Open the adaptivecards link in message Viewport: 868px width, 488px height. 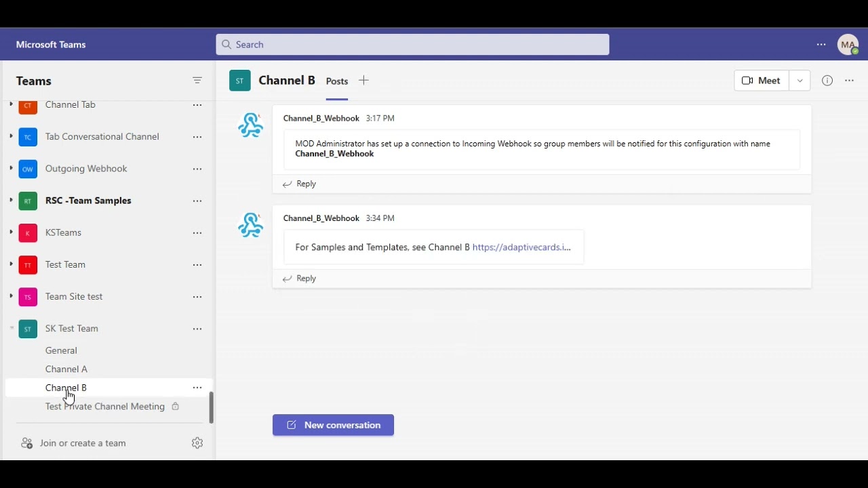coord(521,247)
